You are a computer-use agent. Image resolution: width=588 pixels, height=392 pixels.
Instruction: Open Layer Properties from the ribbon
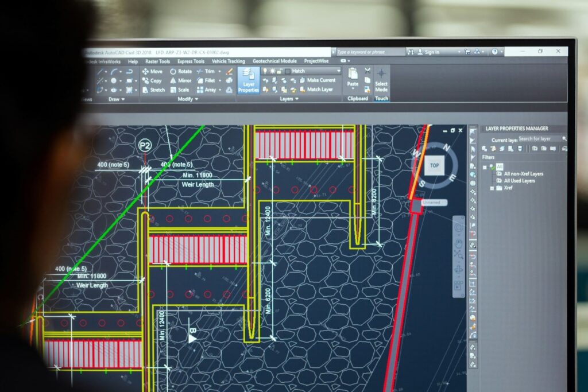tap(248, 80)
